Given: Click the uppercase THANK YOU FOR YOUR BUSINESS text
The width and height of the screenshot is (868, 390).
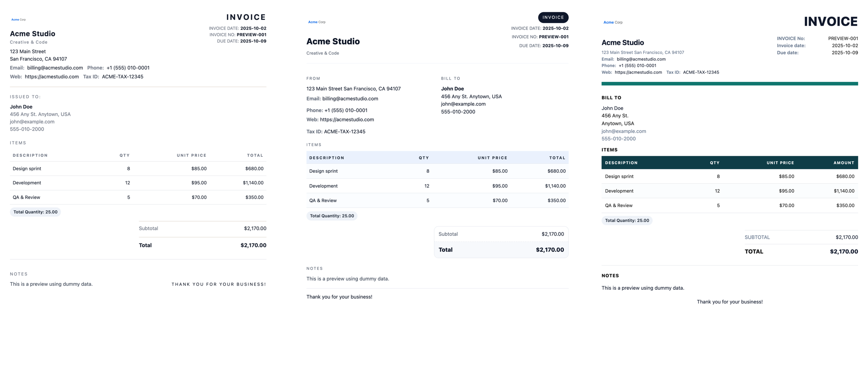Looking at the screenshot, I should 219,284.
